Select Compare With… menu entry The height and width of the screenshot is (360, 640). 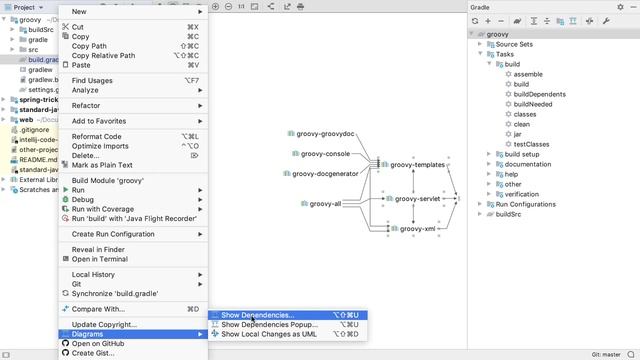[x=133, y=309]
